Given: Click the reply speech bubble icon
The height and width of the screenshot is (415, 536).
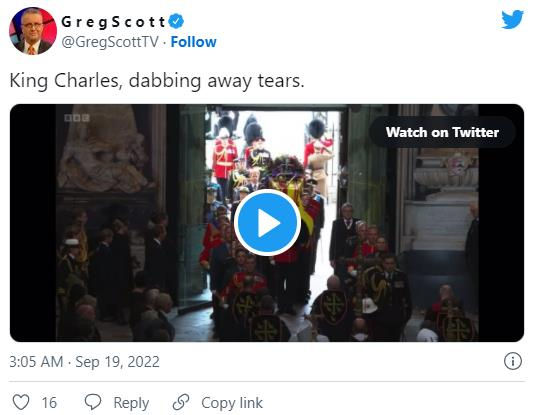Looking at the screenshot, I should click(93, 402).
